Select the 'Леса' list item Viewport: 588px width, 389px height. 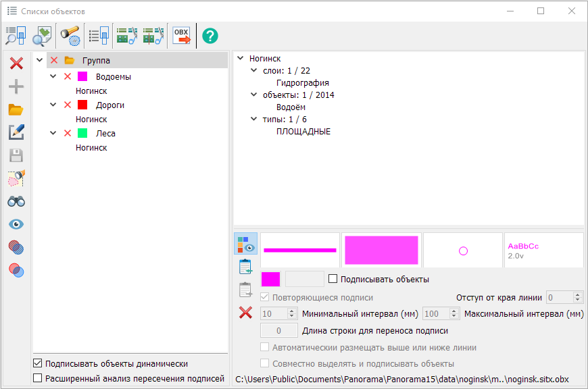[105, 134]
